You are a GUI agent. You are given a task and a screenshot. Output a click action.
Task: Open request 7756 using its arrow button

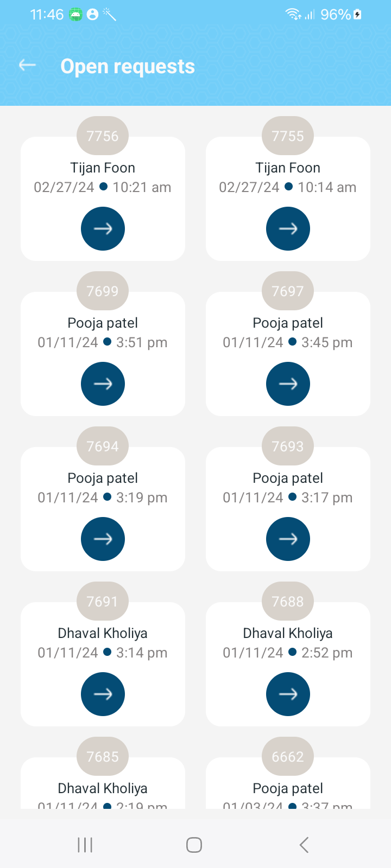click(103, 228)
